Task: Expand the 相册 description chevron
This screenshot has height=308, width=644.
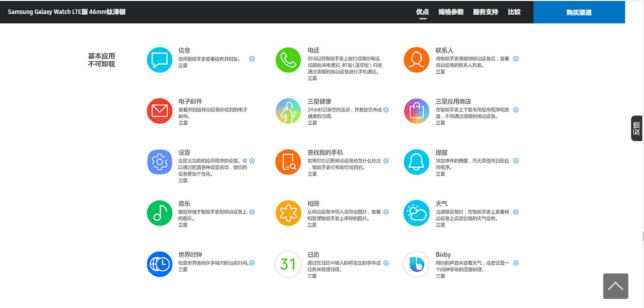Action: point(386,212)
